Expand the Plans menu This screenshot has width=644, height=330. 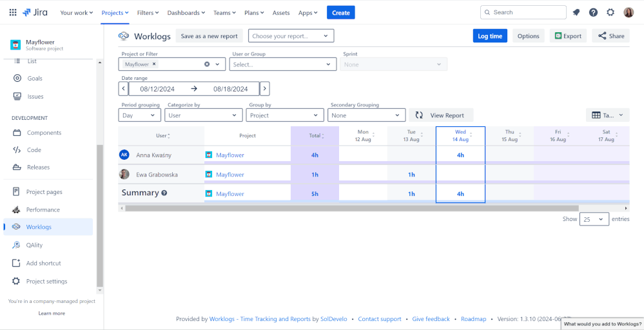coord(254,13)
